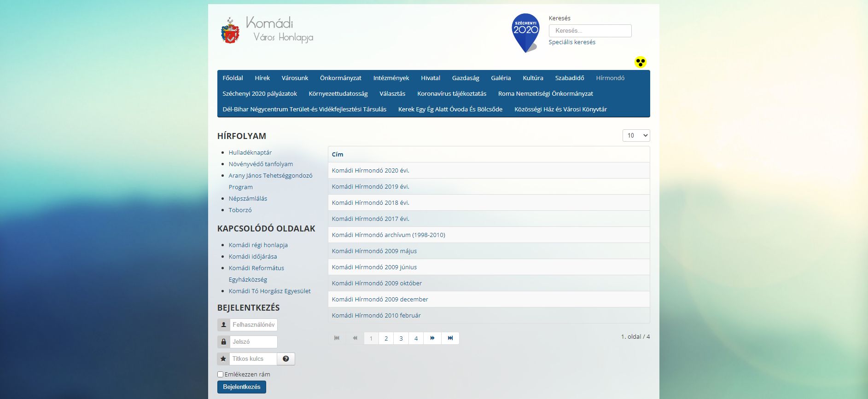Open Komádi Hírmondó 2009 június

374,267
